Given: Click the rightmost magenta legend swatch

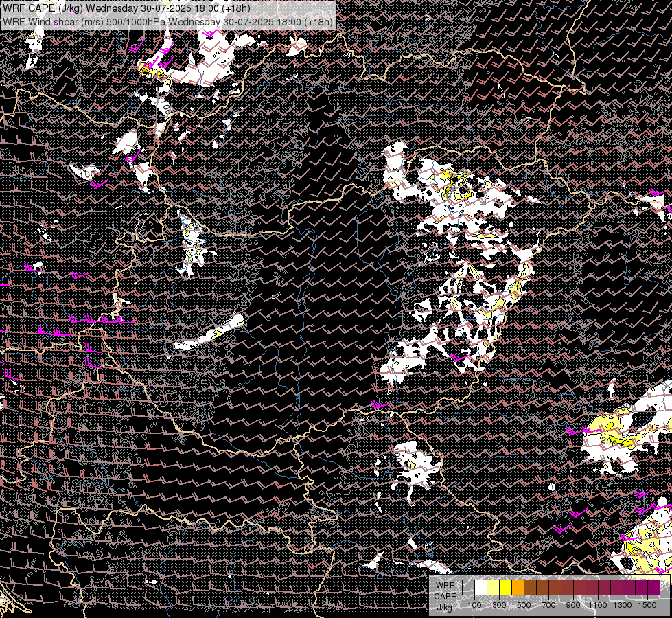Looking at the screenshot, I should pos(654,588).
